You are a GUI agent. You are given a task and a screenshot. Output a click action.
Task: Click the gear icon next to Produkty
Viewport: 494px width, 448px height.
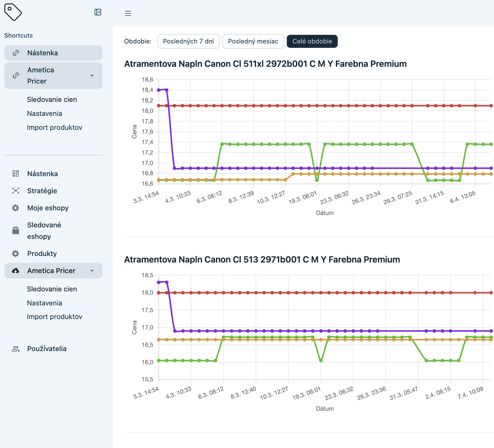tap(16, 254)
